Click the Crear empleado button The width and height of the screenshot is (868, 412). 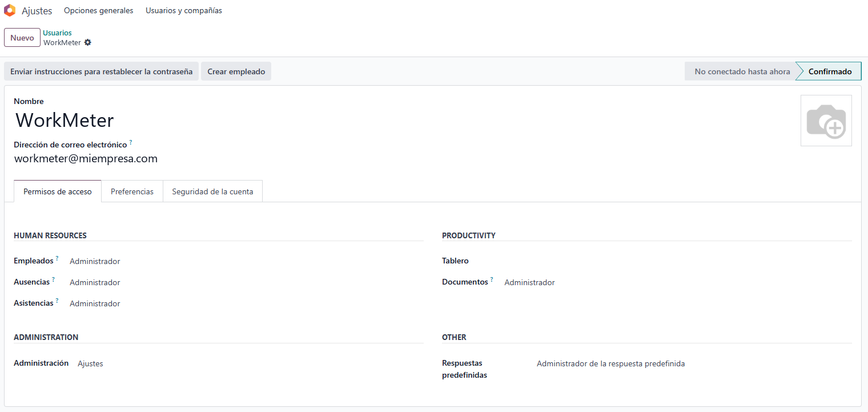tap(236, 71)
